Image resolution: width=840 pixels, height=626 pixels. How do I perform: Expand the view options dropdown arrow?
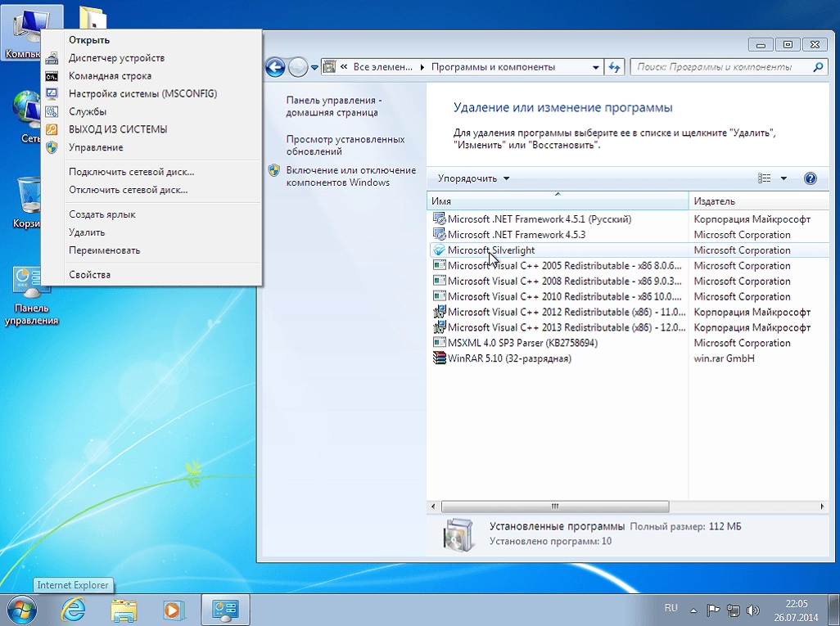(x=784, y=178)
